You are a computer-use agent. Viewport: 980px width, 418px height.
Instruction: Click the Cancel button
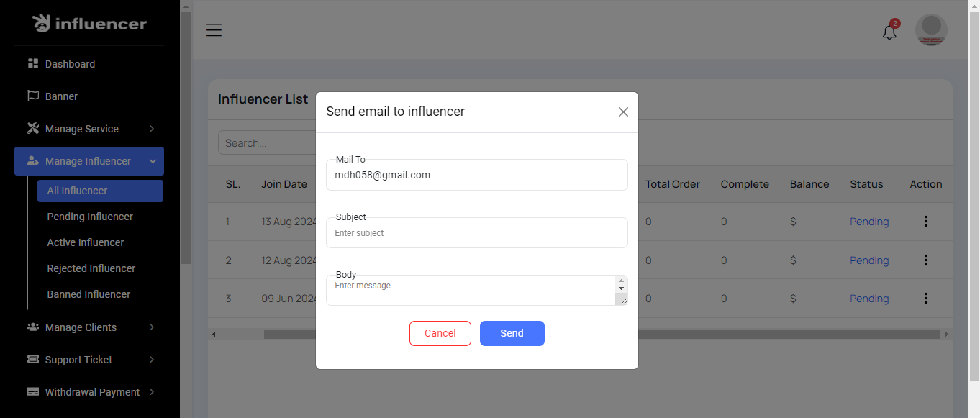pyautogui.click(x=440, y=333)
